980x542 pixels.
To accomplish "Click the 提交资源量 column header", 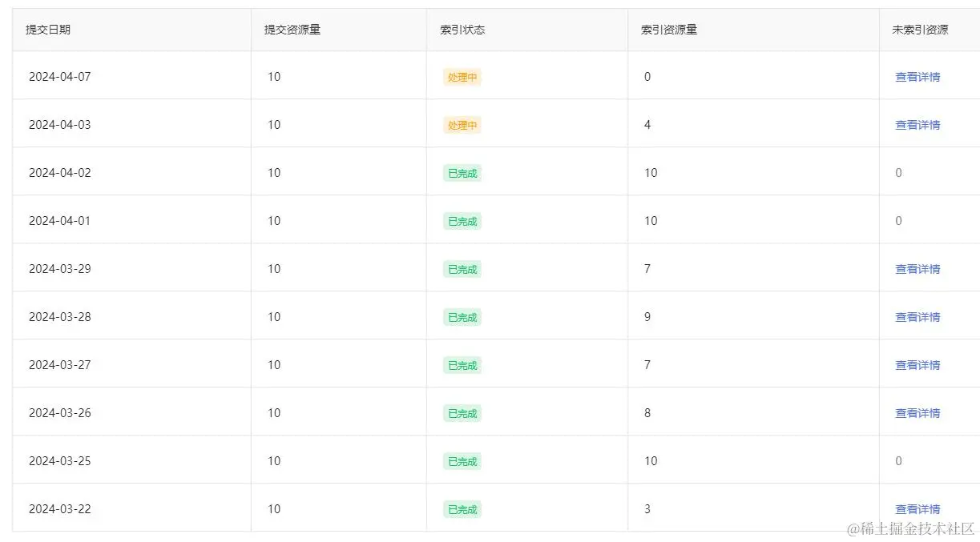I will coord(293,30).
